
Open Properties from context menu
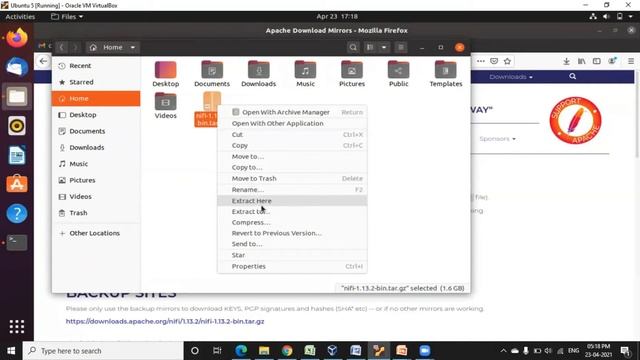point(292,266)
